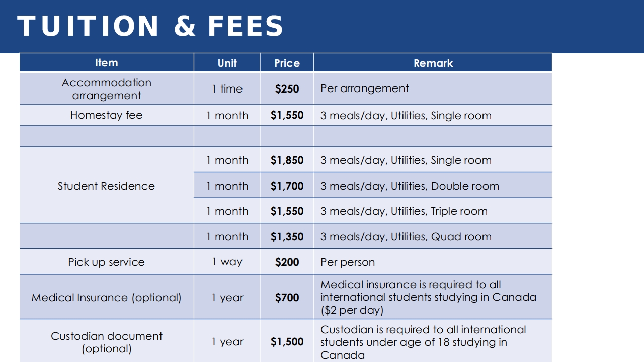
Task: Select the $1,850 price cell
Action: [x=287, y=160]
